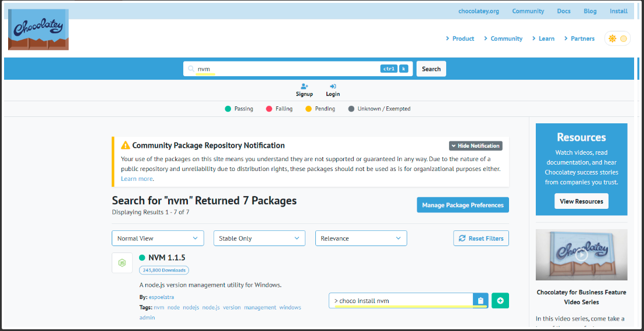644x331 pixels.
Task: Click the warning triangle icon
Action: [125, 145]
